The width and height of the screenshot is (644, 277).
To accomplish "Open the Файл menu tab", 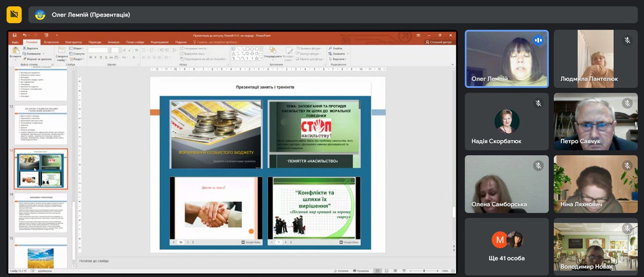I will pos(15,42).
